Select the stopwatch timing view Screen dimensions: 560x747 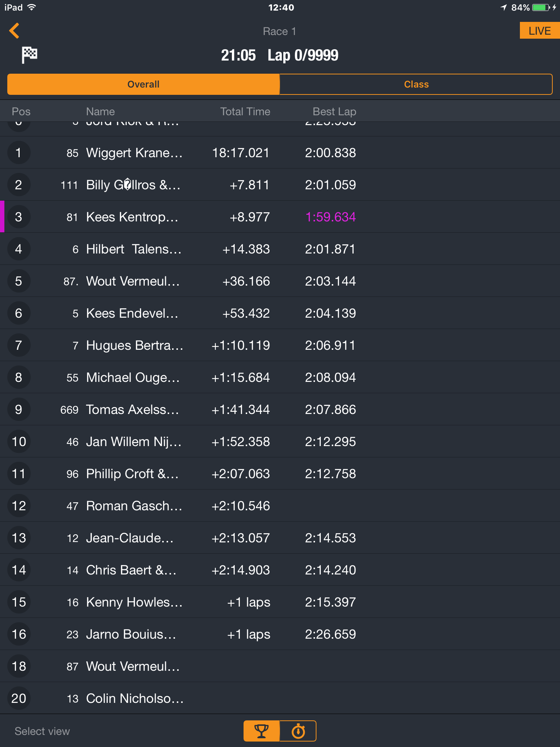(x=298, y=731)
